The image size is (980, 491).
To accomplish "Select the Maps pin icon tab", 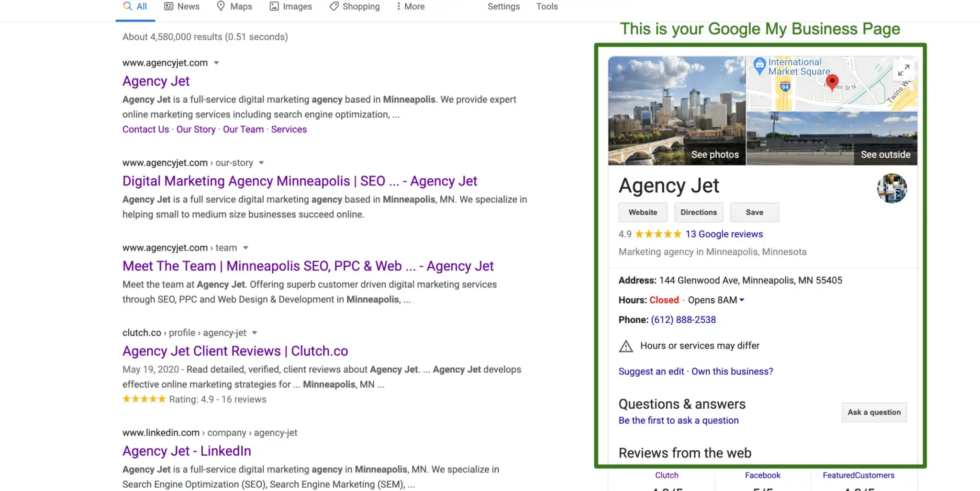I will click(234, 6).
